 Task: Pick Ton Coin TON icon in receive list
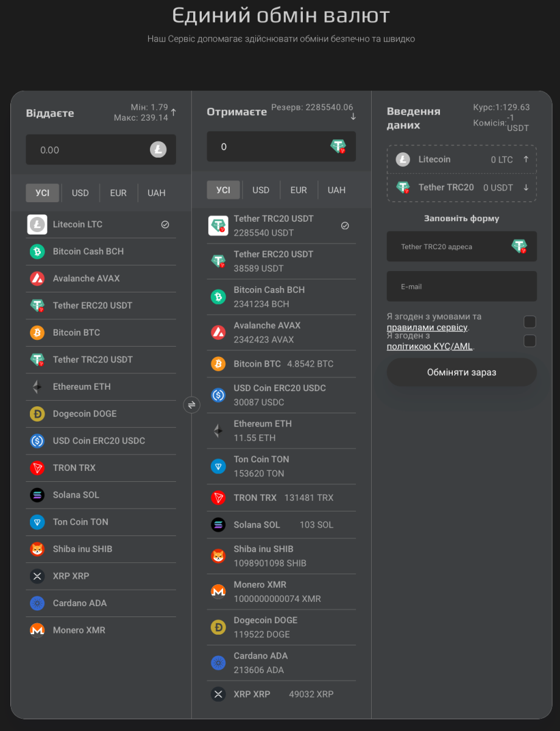coord(218,467)
